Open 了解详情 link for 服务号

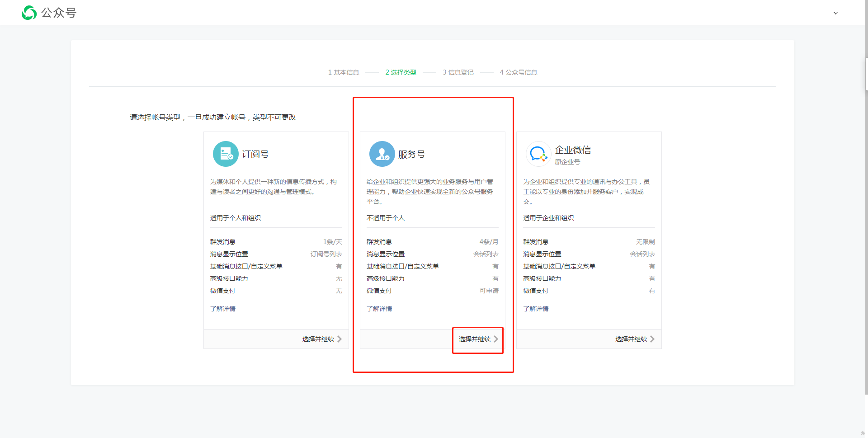pos(379,309)
